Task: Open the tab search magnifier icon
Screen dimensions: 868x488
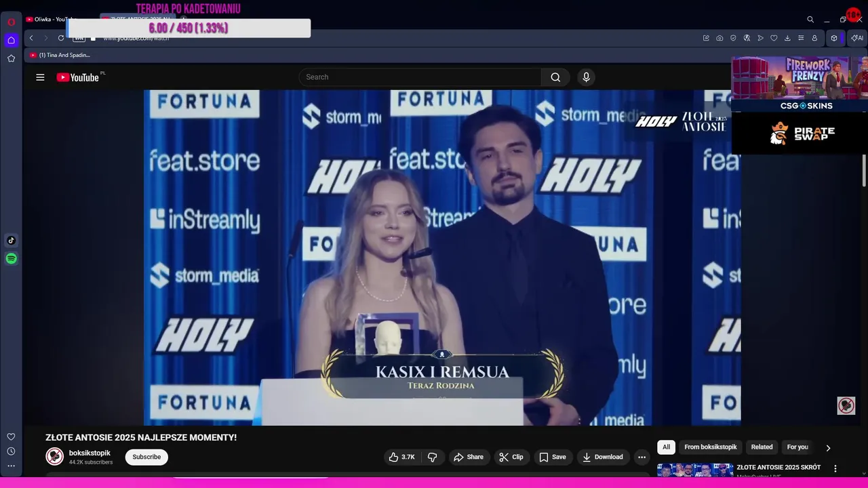Action: pyautogui.click(x=810, y=20)
